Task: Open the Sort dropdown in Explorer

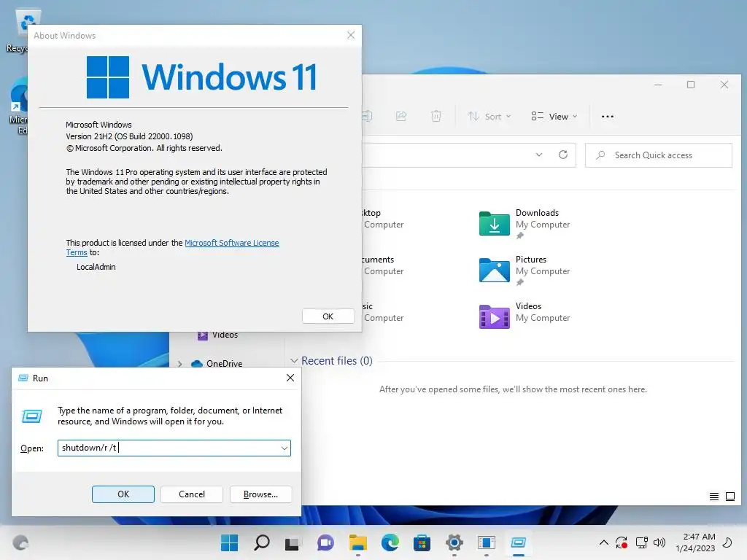Action: coord(489,116)
